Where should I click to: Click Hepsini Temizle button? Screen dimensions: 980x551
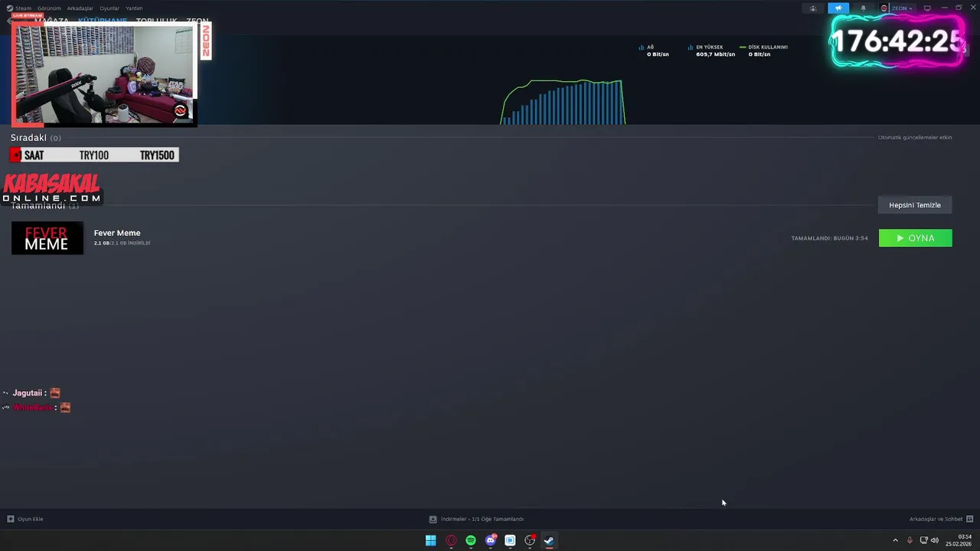(915, 205)
